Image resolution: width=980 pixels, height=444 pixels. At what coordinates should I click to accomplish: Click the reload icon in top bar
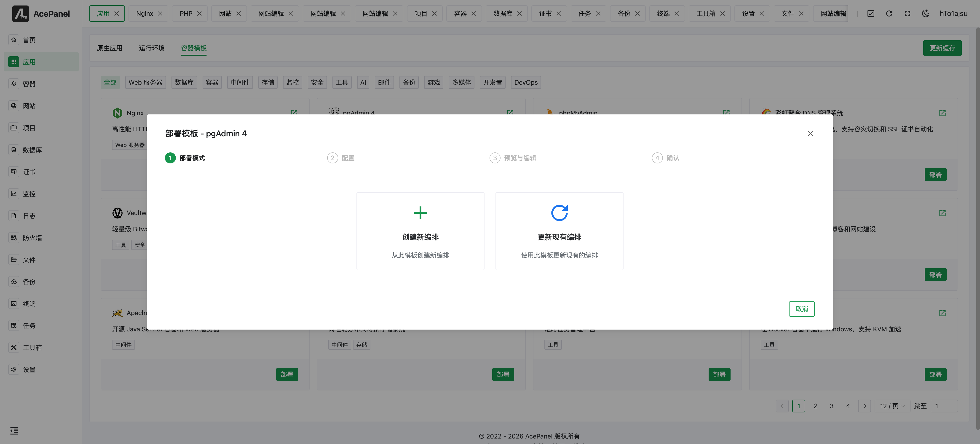[889, 14]
